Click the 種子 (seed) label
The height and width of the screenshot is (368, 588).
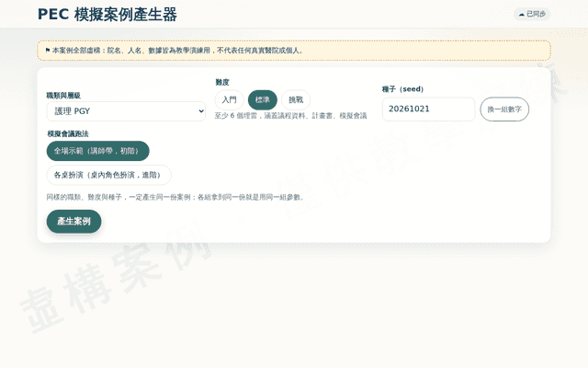click(x=402, y=89)
